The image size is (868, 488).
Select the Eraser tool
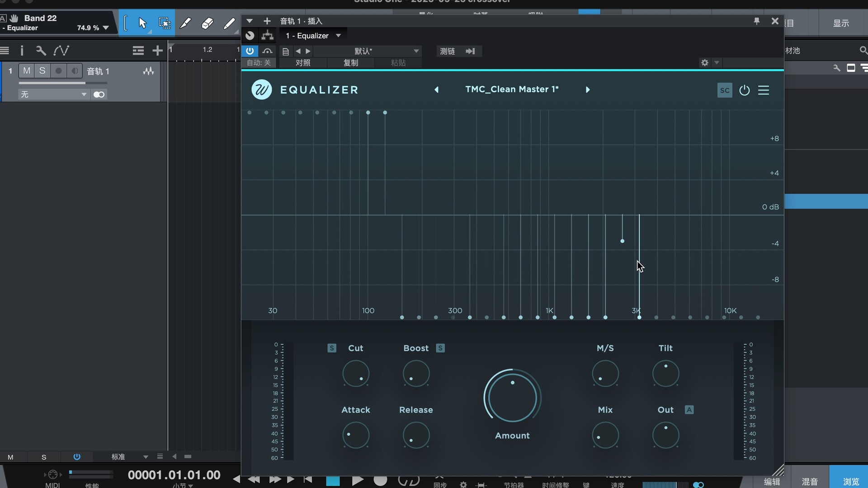tap(207, 23)
